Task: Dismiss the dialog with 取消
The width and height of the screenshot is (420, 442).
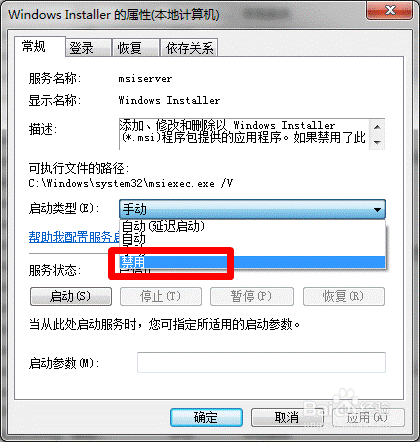Action: 287,417
